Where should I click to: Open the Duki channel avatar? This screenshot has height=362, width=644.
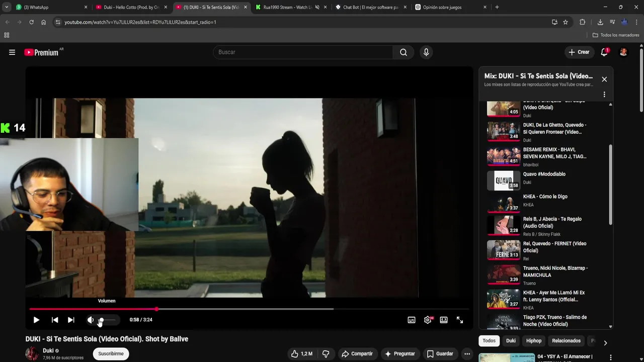pos(32,353)
